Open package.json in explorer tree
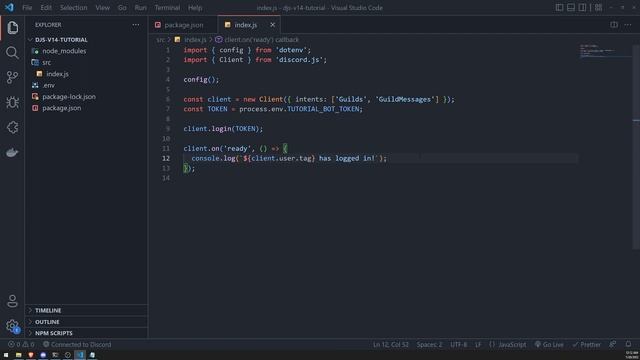The width and height of the screenshot is (640, 360). pyautogui.click(x=62, y=108)
